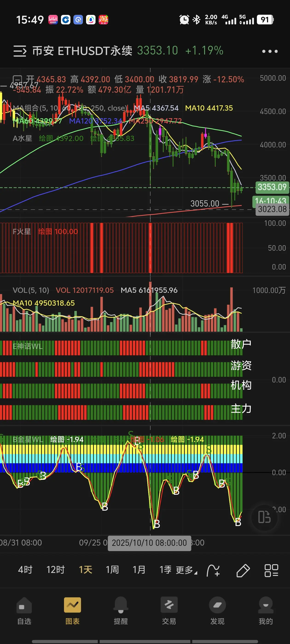The image size is (290, 644).
Task: Go to 自选 watchlist tab
Action: [24, 610]
